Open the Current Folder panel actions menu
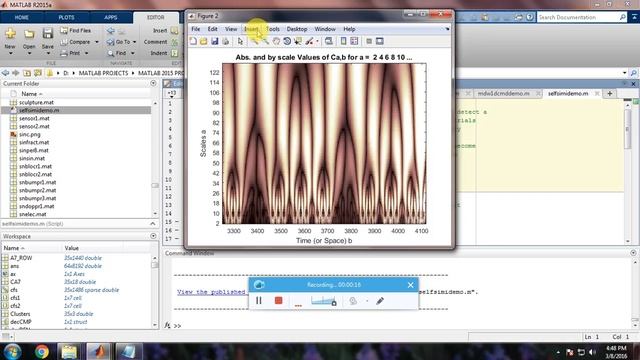Image resolution: width=640 pixels, height=360 pixels. (x=153, y=83)
